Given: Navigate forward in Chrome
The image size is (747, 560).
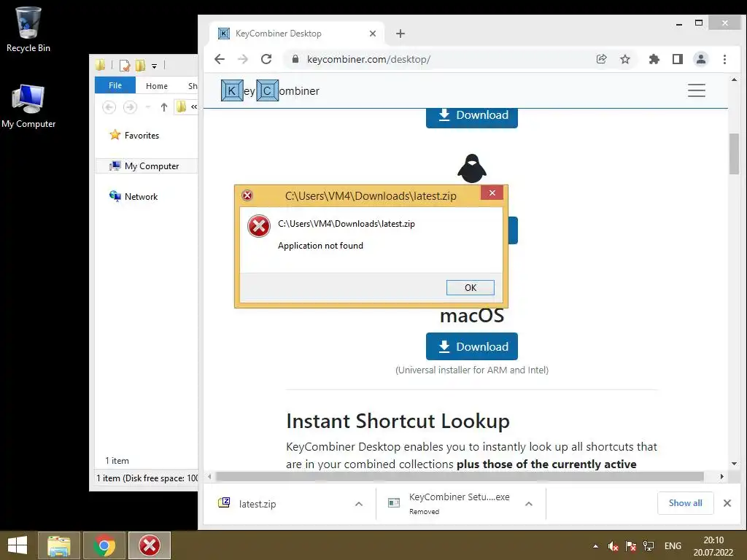Looking at the screenshot, I should [x=242, y=59].
